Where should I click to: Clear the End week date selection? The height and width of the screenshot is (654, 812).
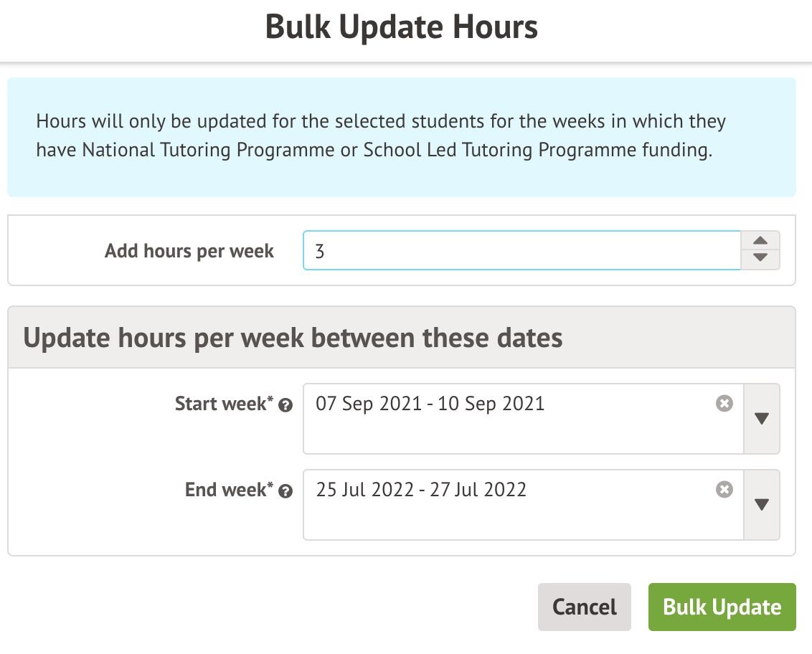click(x=724, y=490)
